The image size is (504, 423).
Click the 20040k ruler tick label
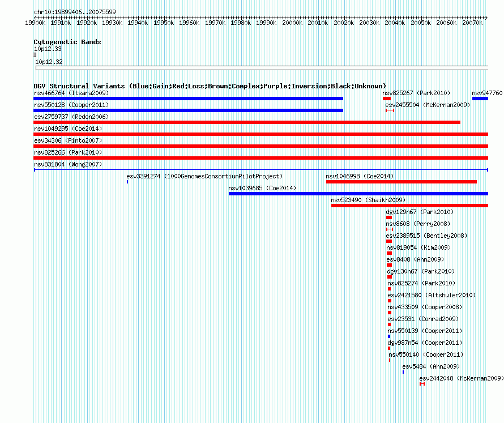pos(395,23)
